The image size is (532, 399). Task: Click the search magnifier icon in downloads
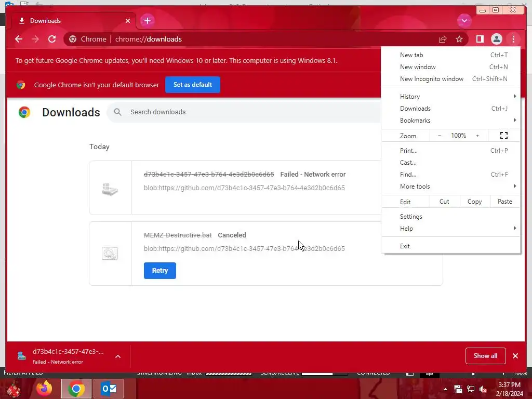pos(117,112)
